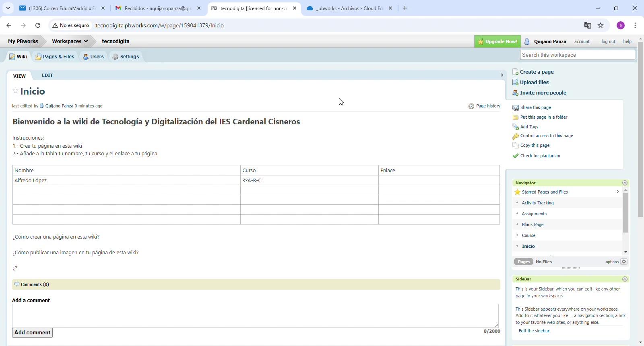Click the Copy this page icon
This screenshot has width=644, height=346.
[x=516, y=146]
